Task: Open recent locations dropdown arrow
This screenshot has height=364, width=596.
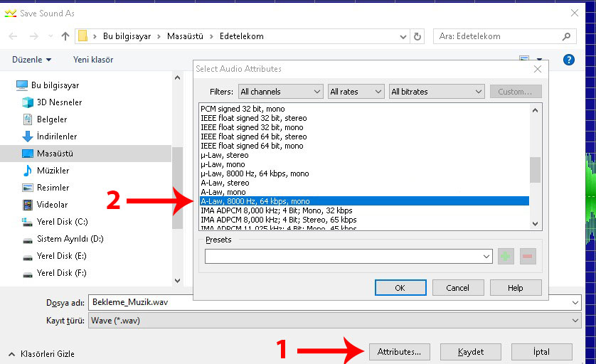Action: [x=50, y=36]
